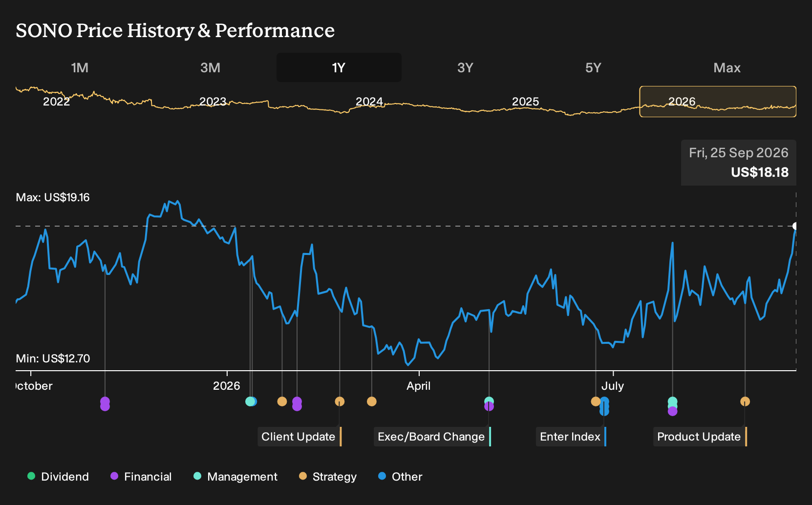Switch to the 1M time range tab
This screenshot has width=812, height=505.
(80, 67)
